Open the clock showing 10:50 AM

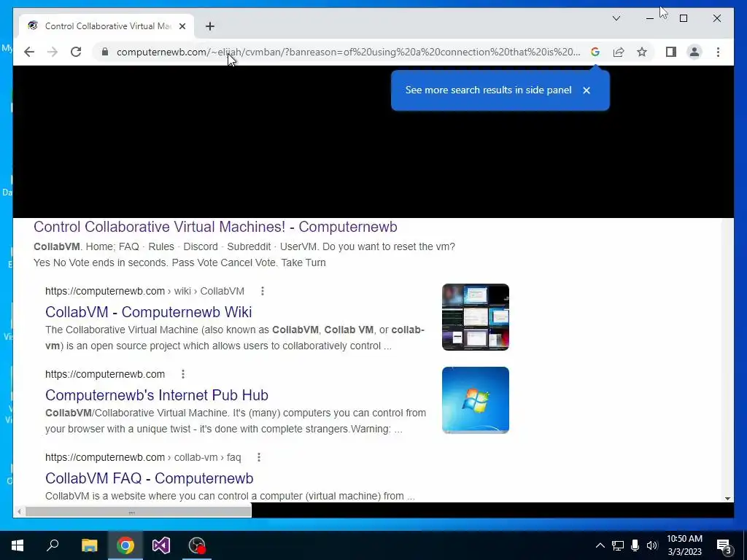684,545
